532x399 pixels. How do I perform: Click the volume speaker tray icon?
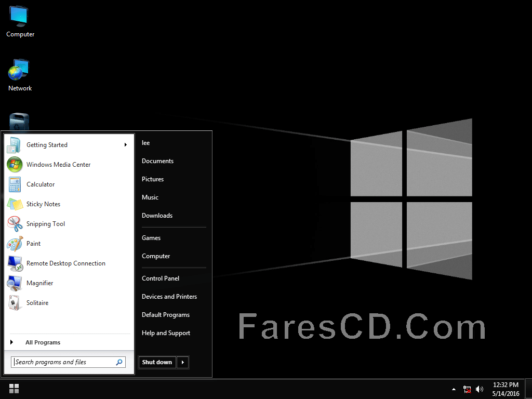(480, 389)
